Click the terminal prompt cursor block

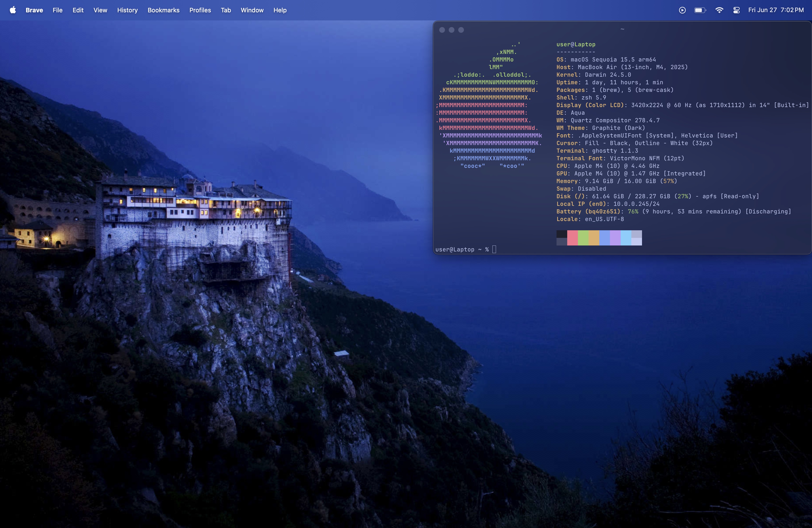click(494, 249)
